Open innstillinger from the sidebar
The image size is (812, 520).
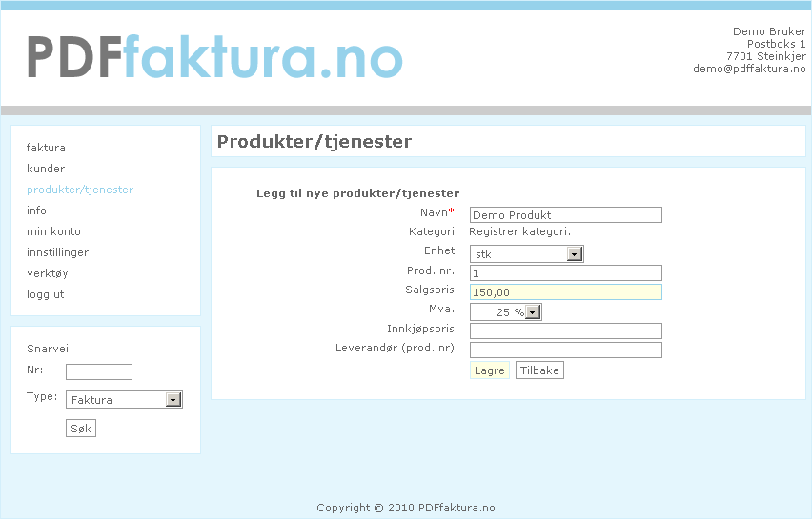(57, 252)
